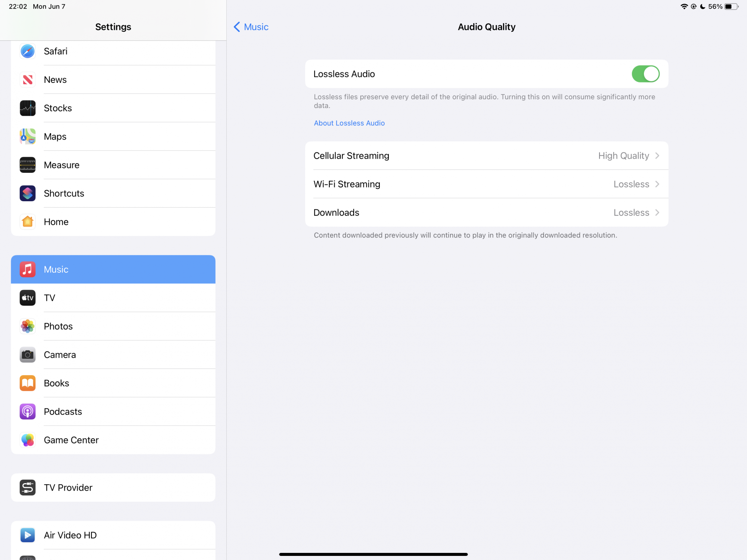Tap the home indicator bar
747x560 pixels.
point(373,554)
